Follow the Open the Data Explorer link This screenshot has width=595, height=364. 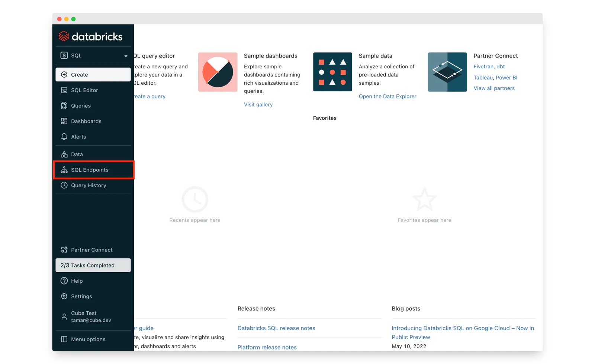click(387, 97)
